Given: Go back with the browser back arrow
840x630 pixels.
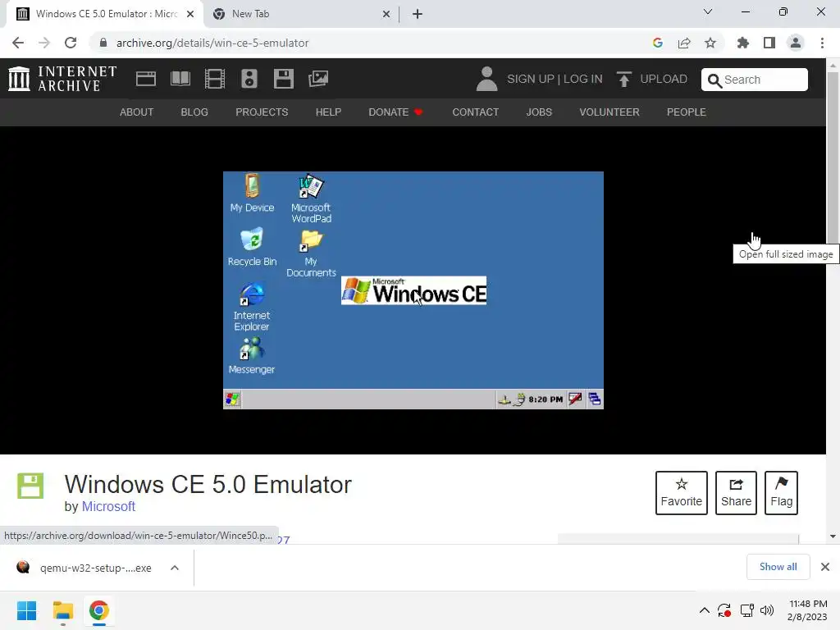Looking at the screenshot, I should (18, 43).
